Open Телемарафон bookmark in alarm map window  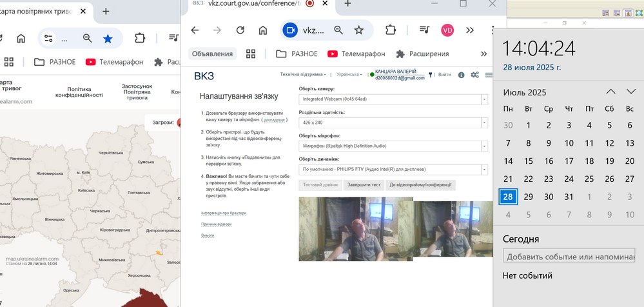(115, 62)
